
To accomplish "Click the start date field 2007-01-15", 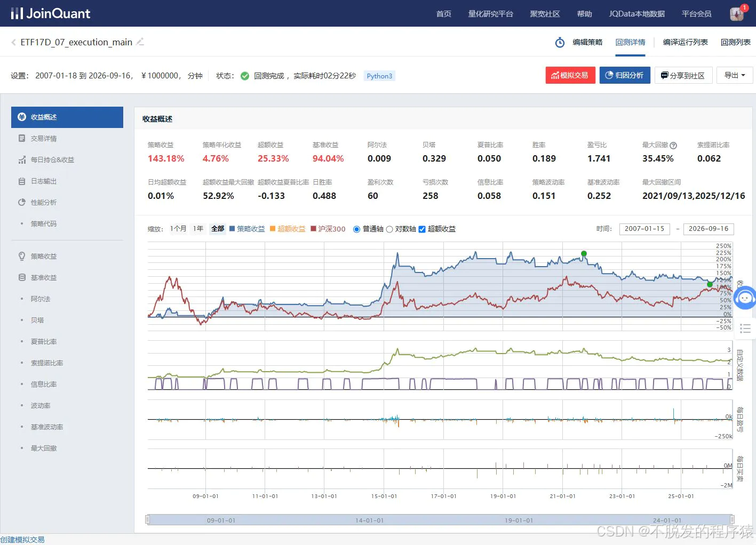I will [x=644, y=229].
